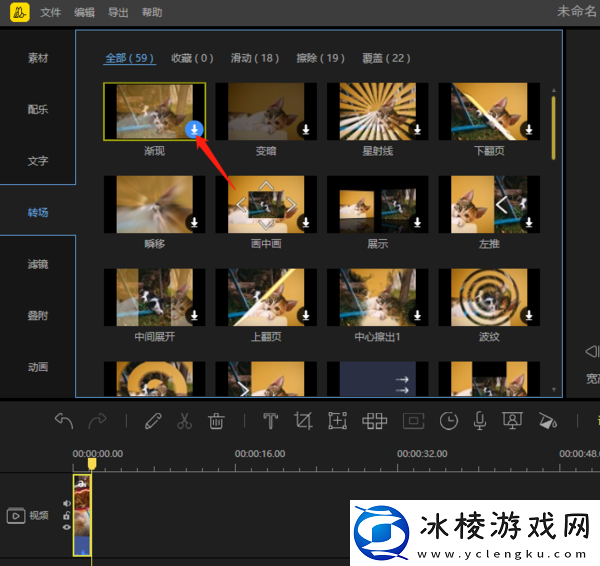Download the 中心擦出1 transition
The image size is (600, 566).
(417, 315)
